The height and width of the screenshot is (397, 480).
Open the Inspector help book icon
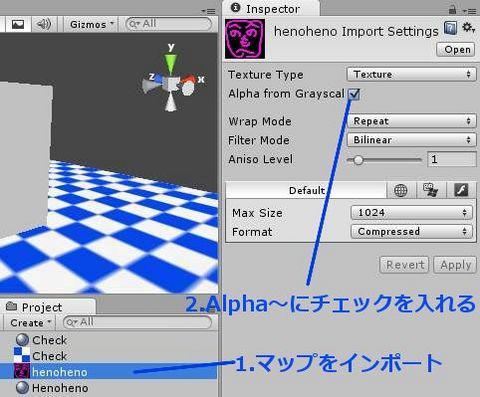pos(450,28)
